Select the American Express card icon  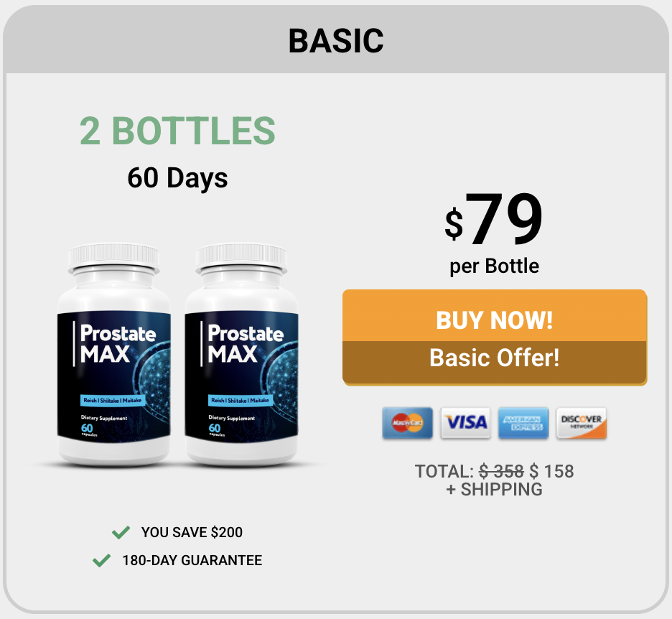523,423
